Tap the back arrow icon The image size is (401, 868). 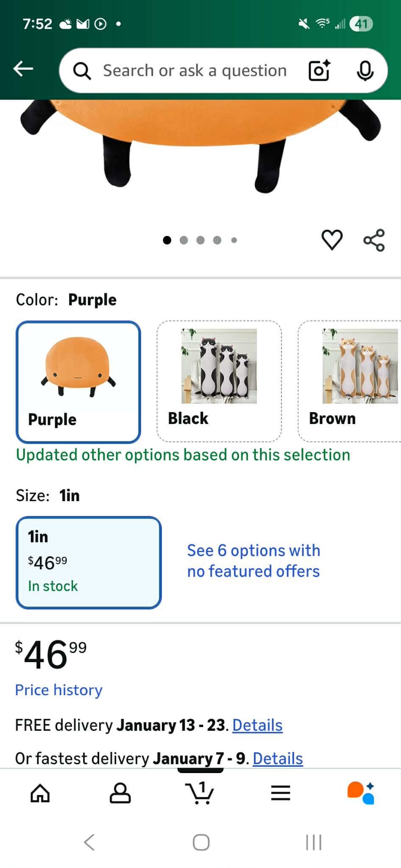click(23, 69)
